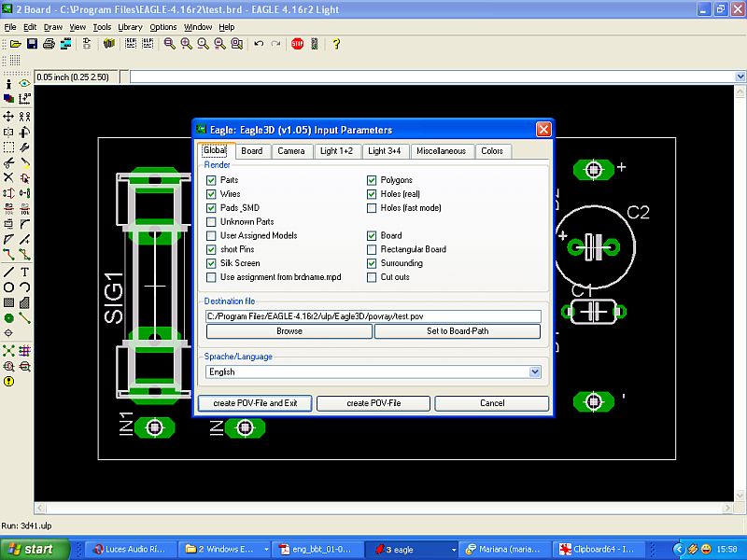Image resolution: width=747 pixels, height=560 pixels.
Task: Click the Windows start button
Action: [x=35, y=549]
